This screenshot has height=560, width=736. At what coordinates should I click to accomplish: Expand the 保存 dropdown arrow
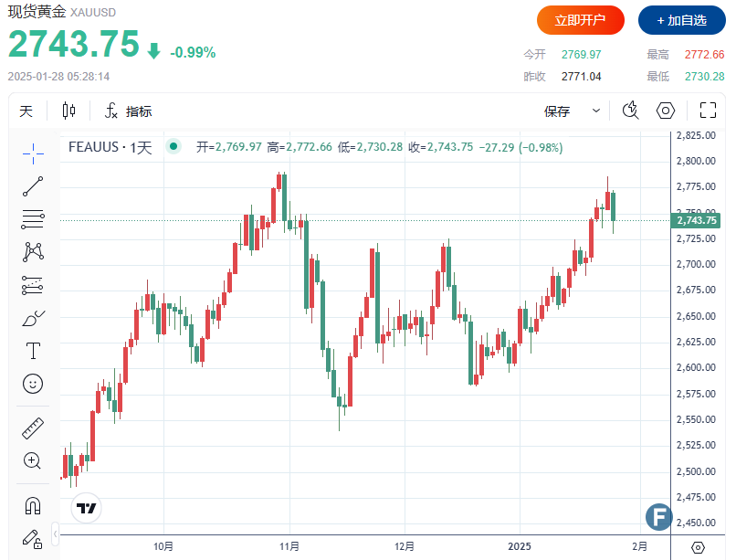coord(596,111)
